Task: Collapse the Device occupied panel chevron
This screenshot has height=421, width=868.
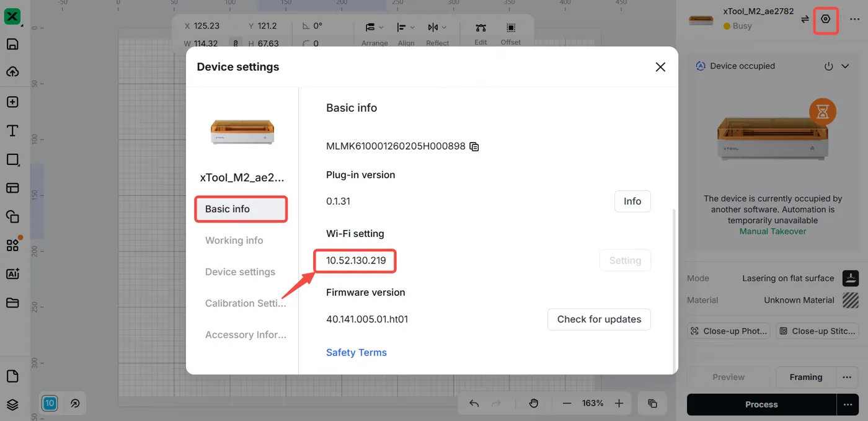Action: point(845,66)
